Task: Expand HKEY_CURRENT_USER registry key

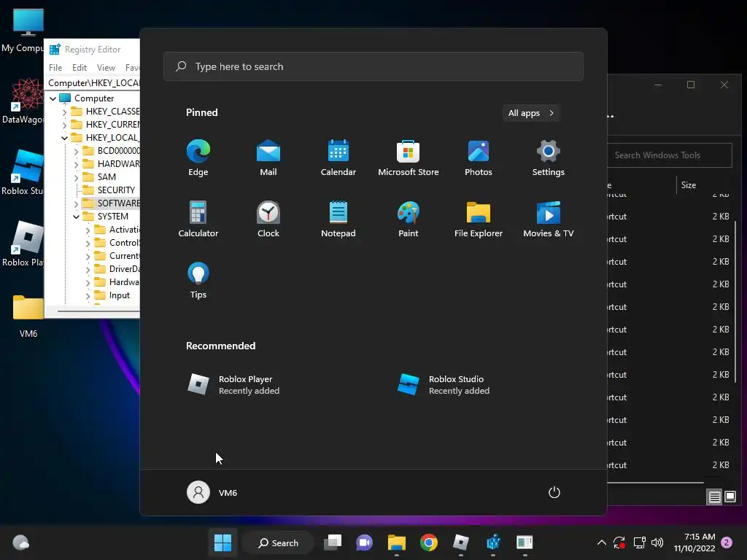Action: 65,125
